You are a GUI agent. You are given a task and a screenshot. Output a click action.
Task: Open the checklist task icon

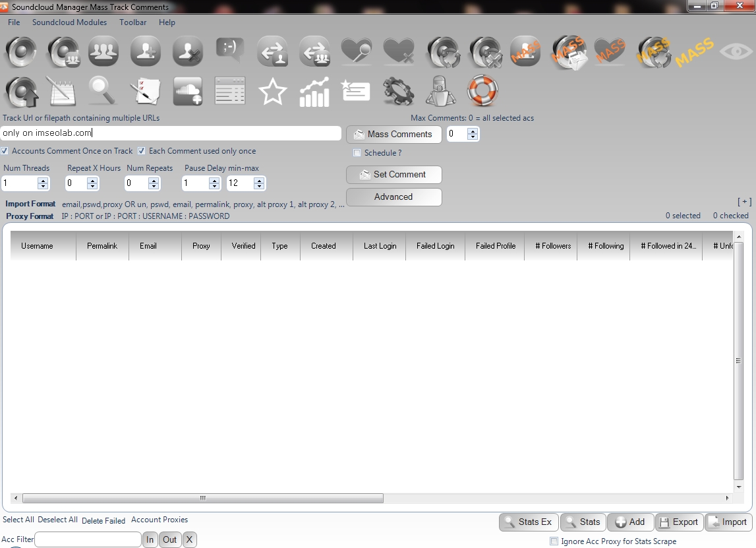[145, 92]
